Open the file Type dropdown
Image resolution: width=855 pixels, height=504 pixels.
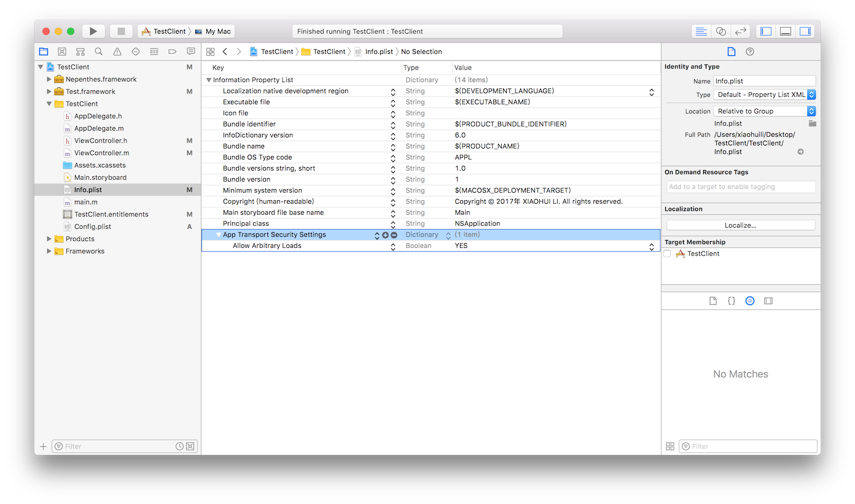[765, 95]
